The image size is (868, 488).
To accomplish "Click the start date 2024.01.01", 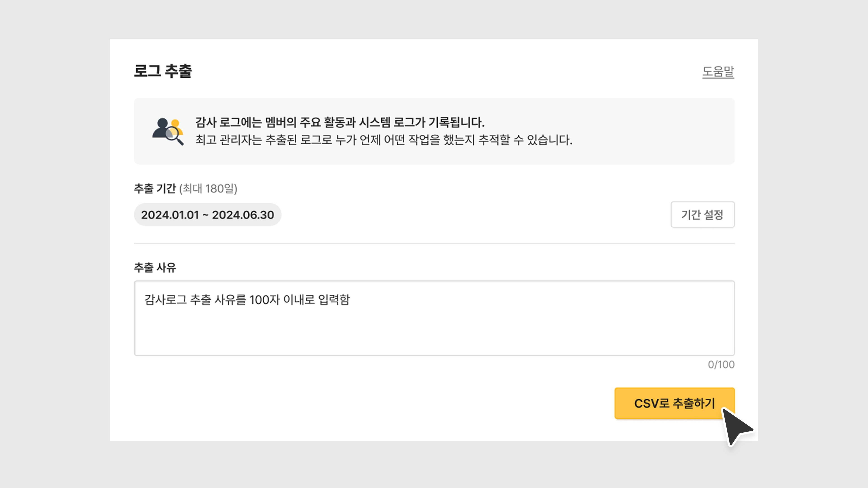I will [170, 215].
